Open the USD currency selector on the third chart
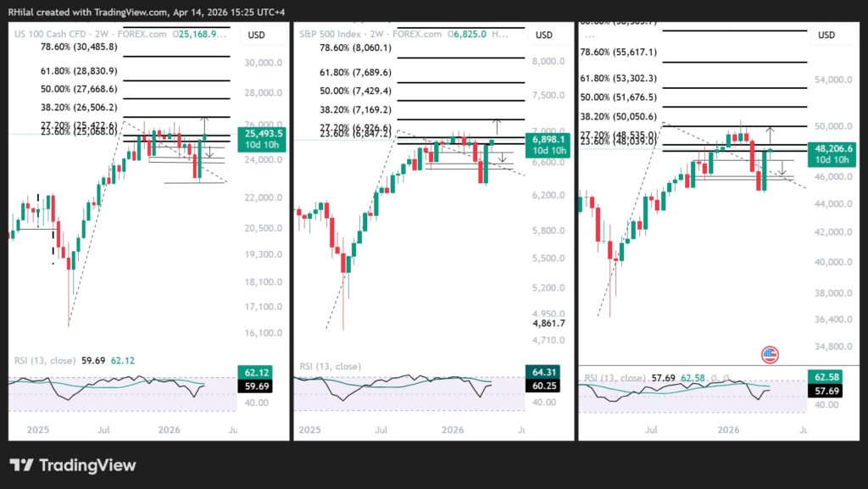 coord(826,35)
